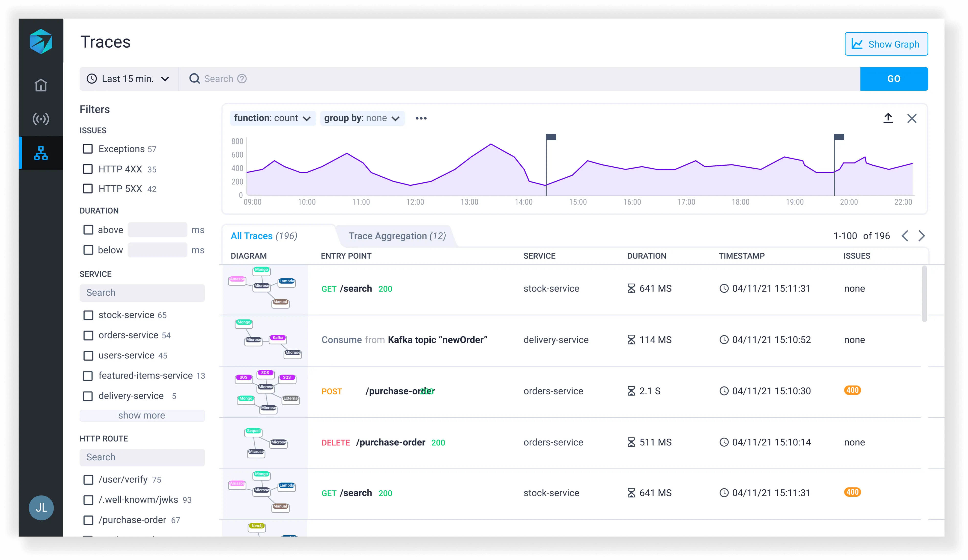Screen dimensions: 968x560
Task: Check the HTTP 5XX filter
Action: coord(88,188)
